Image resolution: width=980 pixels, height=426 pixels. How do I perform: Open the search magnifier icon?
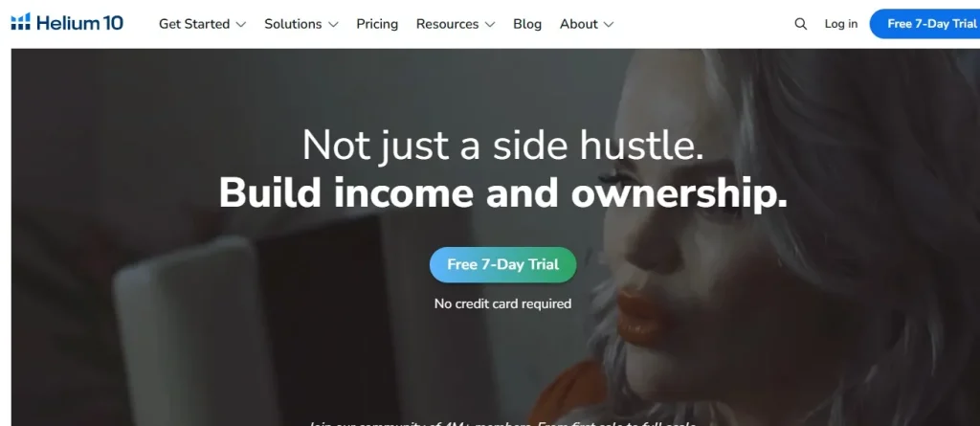tap(800, 24)
